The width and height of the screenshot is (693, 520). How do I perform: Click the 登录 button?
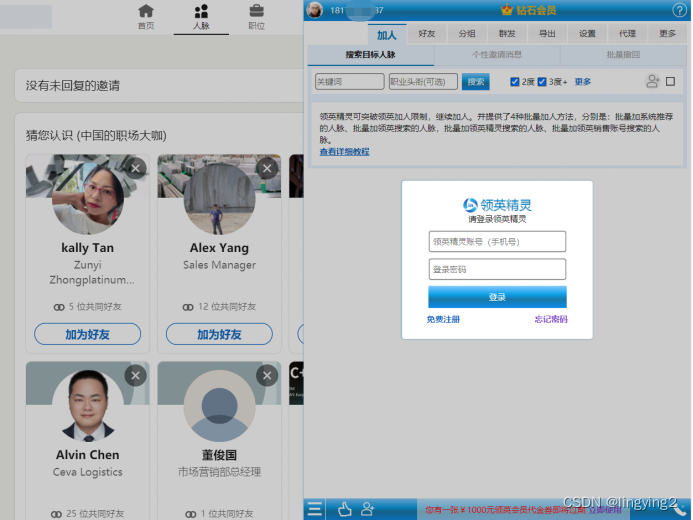coord(497,297)
